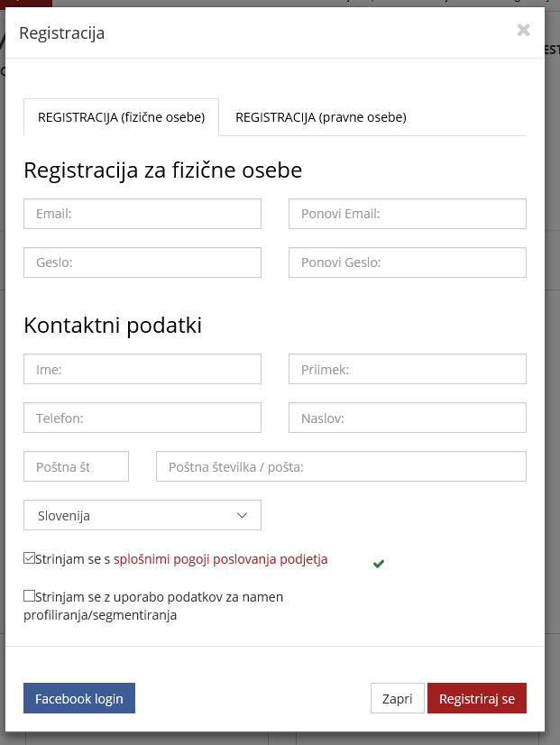The height and width of the screenshot is (745, 560).
Task: Focus the Ponovi Email field
Action: (408, 214)
